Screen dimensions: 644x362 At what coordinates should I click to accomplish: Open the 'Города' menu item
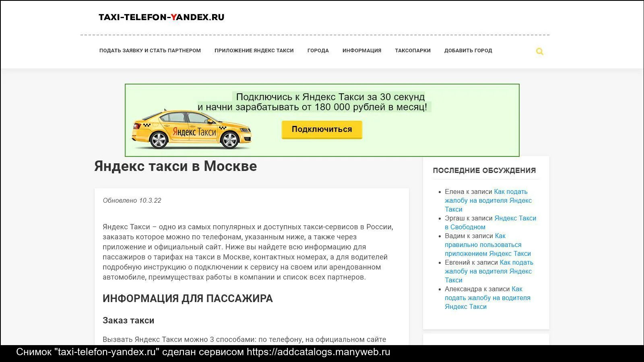[318, 51]
